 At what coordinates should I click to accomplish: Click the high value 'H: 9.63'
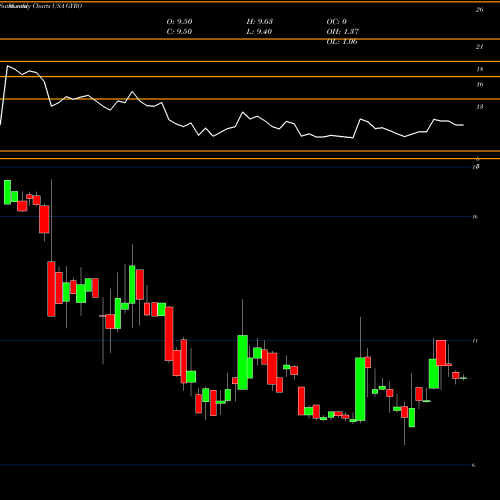[x=260, y=21]
